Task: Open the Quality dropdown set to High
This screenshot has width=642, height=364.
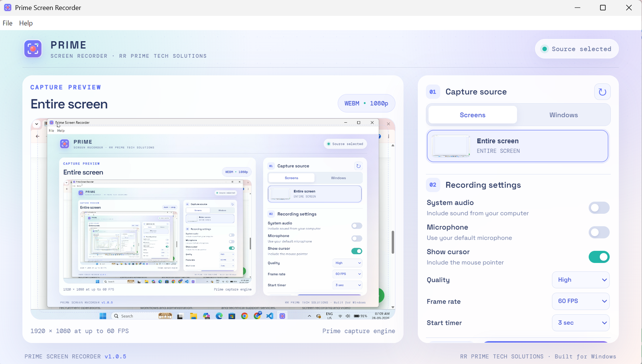Action: pos(581,280)
